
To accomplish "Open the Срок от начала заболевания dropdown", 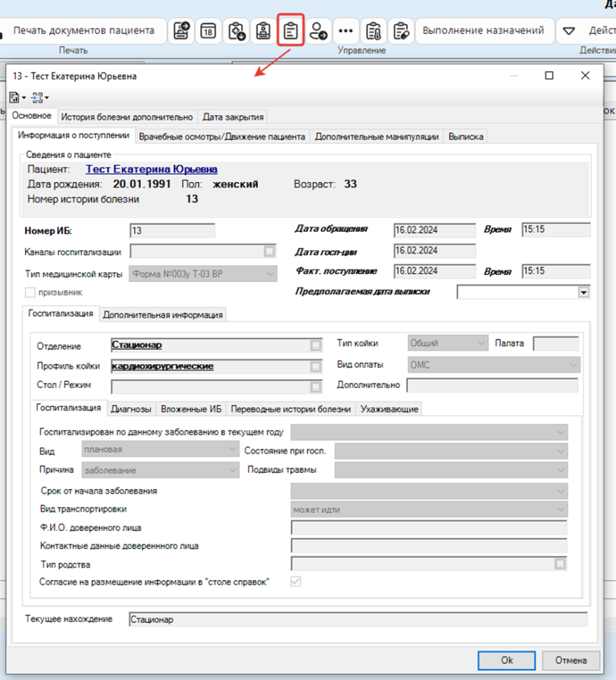I will [429, 491].
